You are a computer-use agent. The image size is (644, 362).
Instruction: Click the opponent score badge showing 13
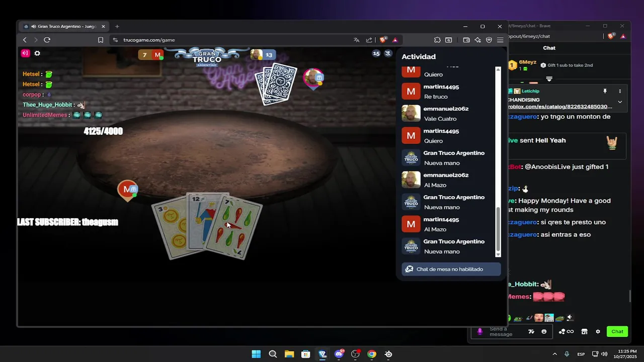point(263,55)
